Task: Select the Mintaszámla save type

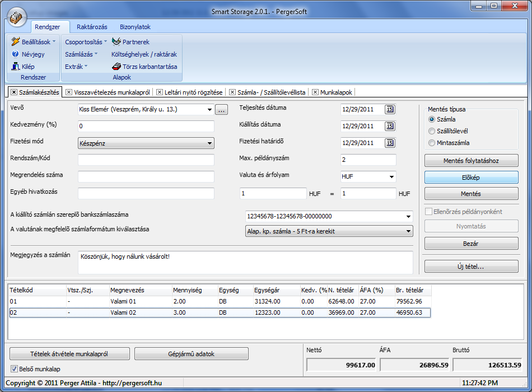Action: coord(431,143)
